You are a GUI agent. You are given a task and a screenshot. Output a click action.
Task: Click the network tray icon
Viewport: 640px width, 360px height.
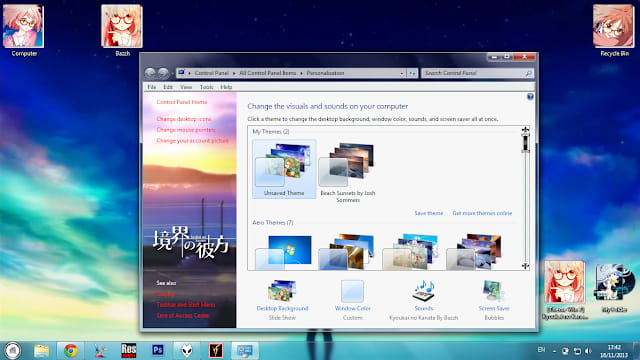coord(577,351)
